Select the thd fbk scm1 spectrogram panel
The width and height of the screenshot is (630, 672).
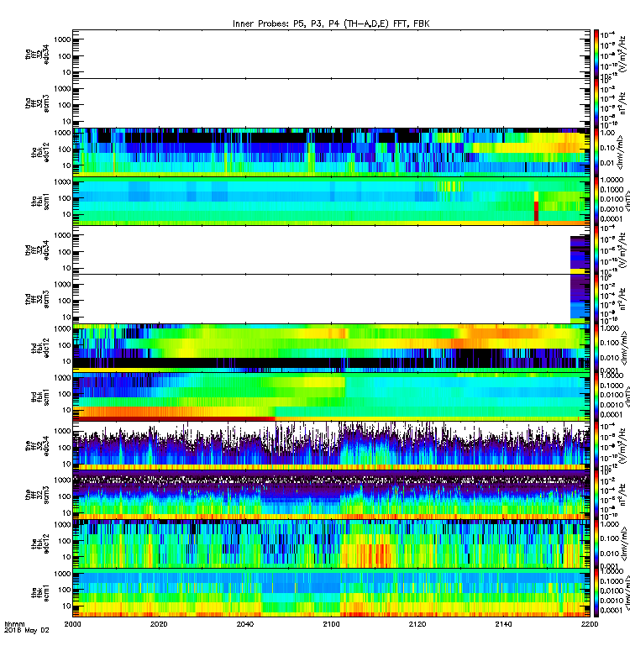click(331, 396)
